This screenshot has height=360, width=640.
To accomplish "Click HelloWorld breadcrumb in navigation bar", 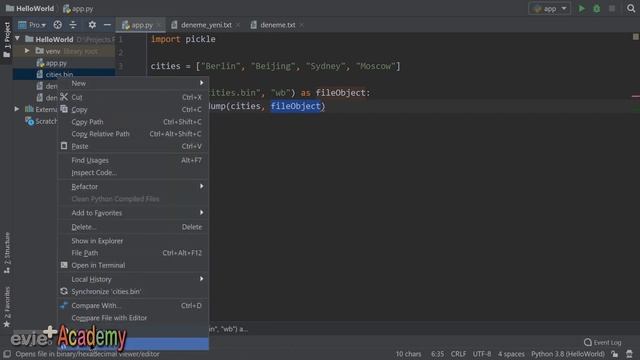I will click(x=30, y=9).
